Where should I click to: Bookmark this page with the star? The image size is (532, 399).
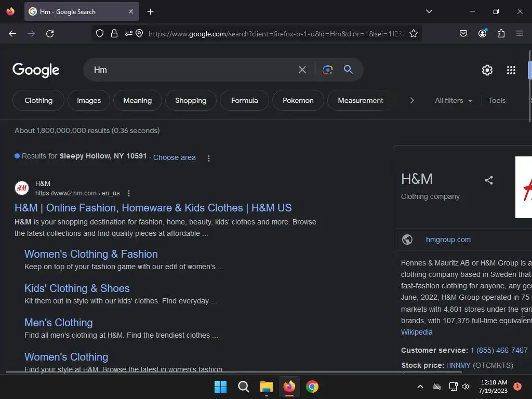(x=413, y=34)
